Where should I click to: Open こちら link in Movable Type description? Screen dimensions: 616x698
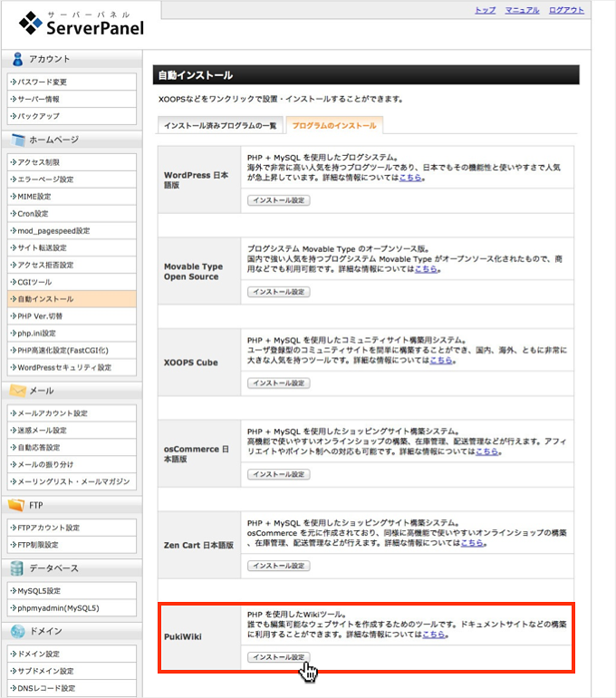click(426, 269)
